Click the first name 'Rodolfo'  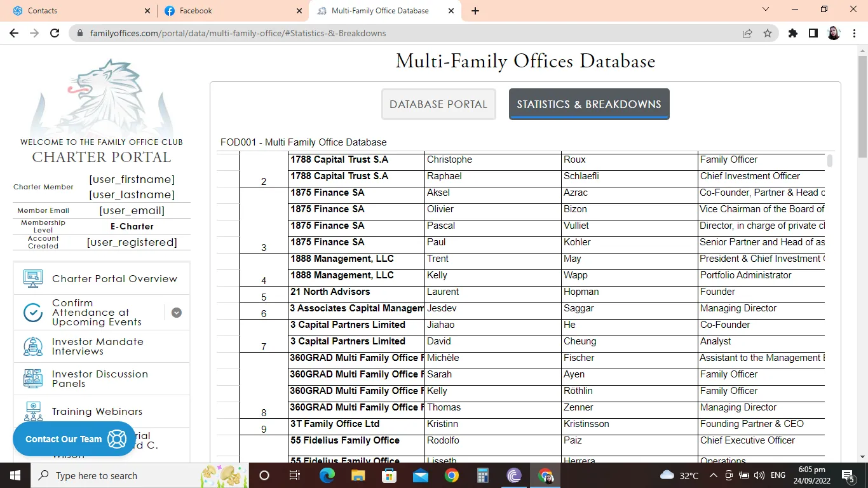click(443, 441)
